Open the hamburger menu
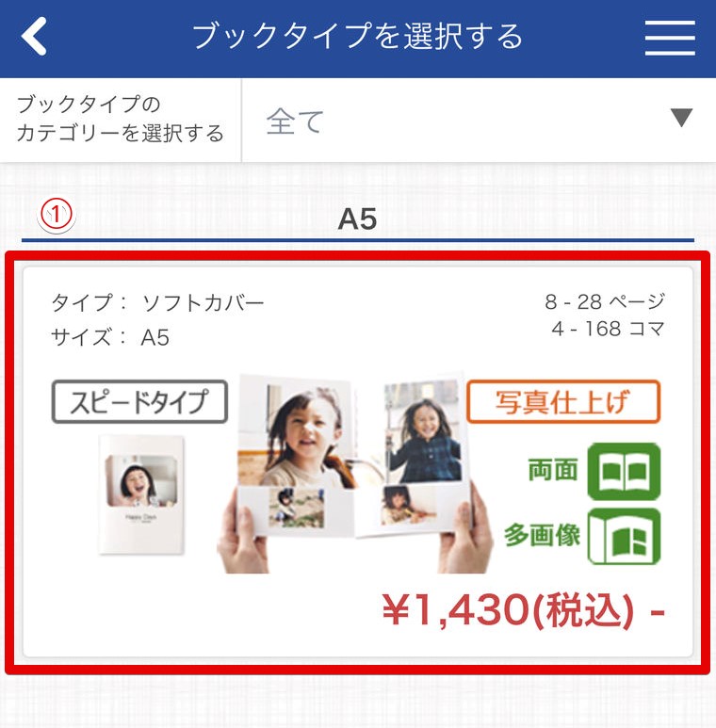 coord(670,38)
